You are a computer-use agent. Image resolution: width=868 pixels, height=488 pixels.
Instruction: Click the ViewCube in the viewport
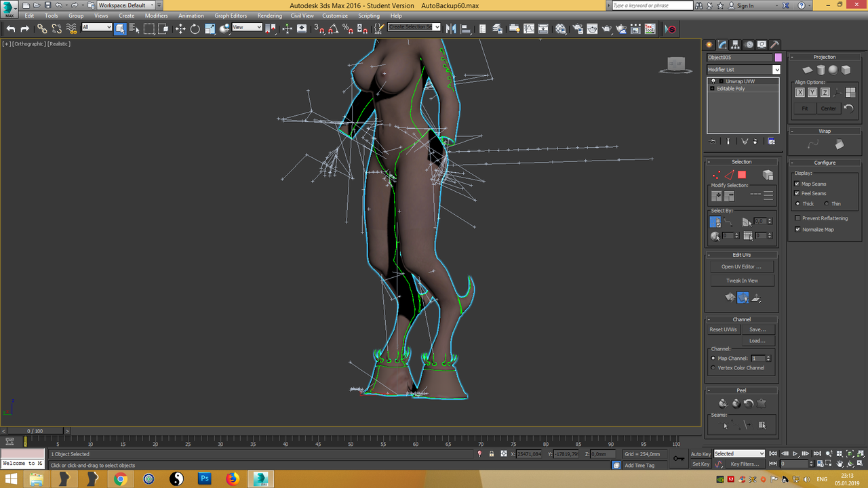tap(675, 64)
